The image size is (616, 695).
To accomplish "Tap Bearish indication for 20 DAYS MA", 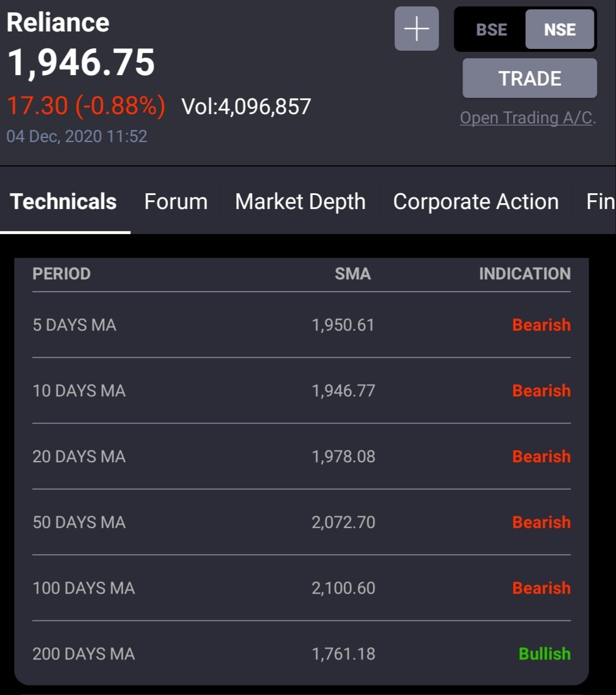I will click(x=541, y=456).
